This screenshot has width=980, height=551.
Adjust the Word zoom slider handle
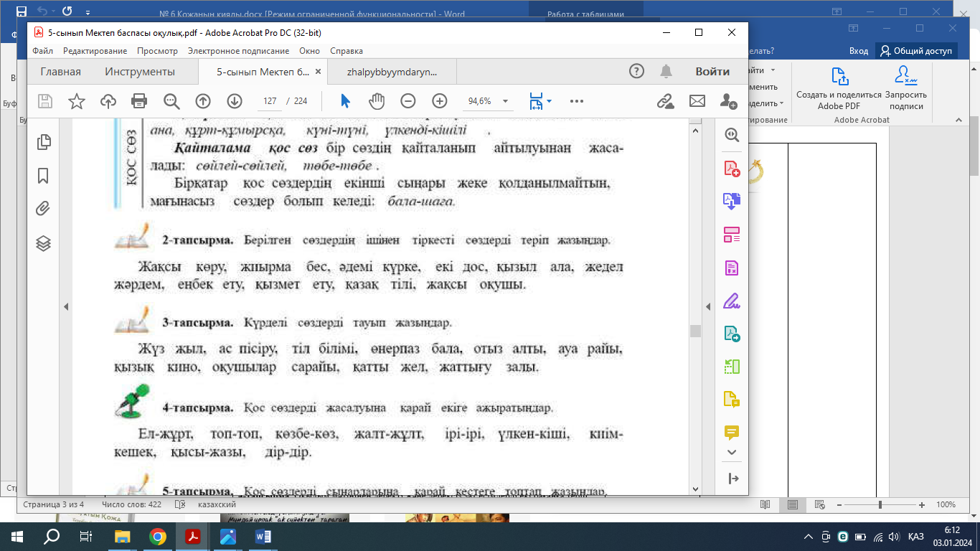click(880, 505)
